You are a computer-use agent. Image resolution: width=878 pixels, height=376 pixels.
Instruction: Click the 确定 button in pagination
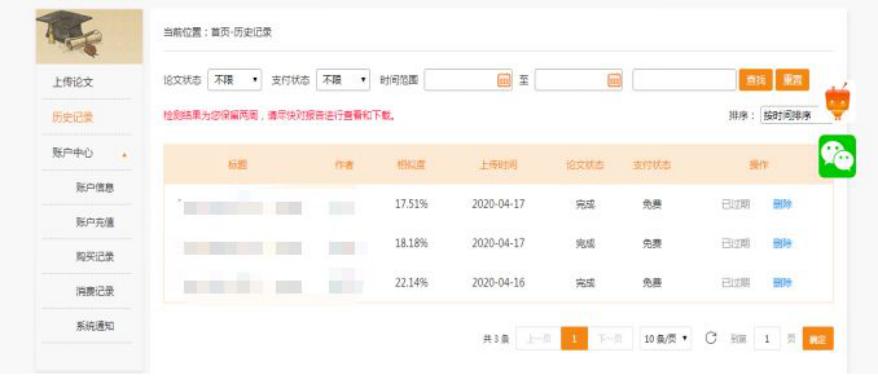click(x=818, y=339)
